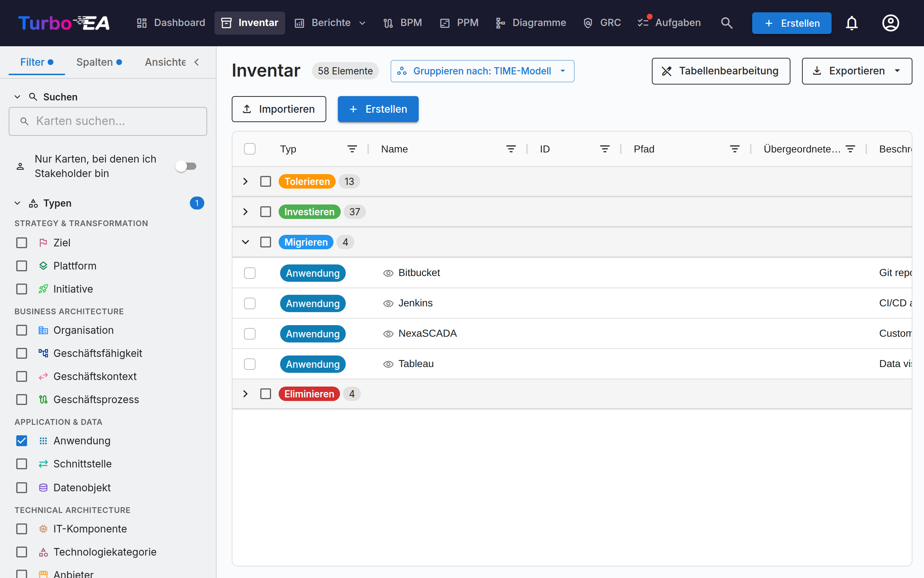Open the Gruppieren nach TIME-Modell dropdown
Viewport: 924px width, 578px height.
(482, 71)
